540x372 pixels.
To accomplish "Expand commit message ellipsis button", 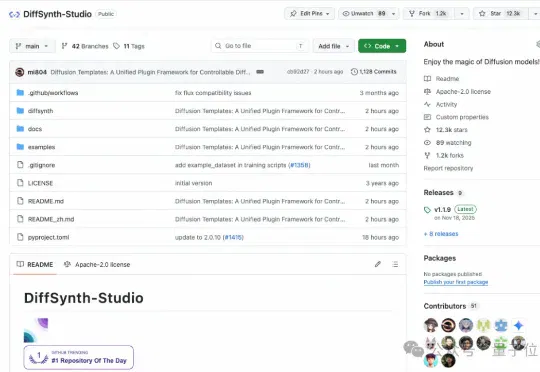I will [x=260, y=72].
